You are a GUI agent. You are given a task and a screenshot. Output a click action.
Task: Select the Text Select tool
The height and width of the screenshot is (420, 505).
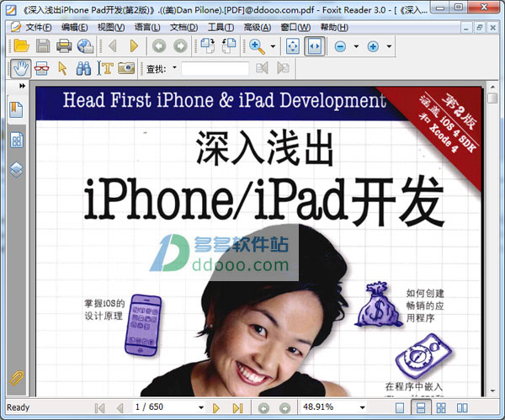(105, 68)
